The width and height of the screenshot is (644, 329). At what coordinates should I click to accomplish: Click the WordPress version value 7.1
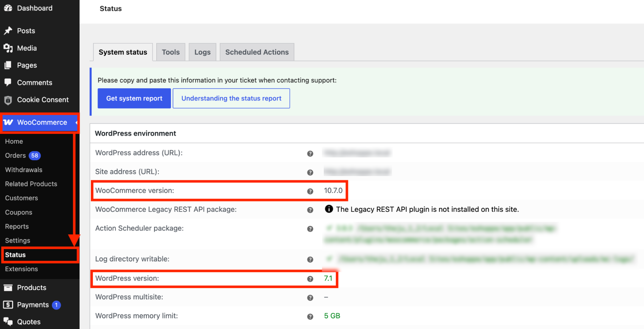click(328, 278)
